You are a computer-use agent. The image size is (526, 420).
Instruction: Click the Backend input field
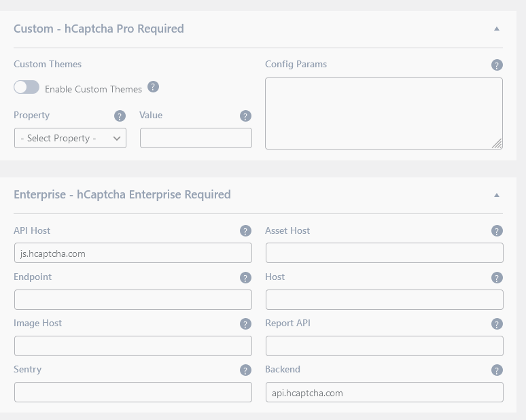(x=384, y=392)
